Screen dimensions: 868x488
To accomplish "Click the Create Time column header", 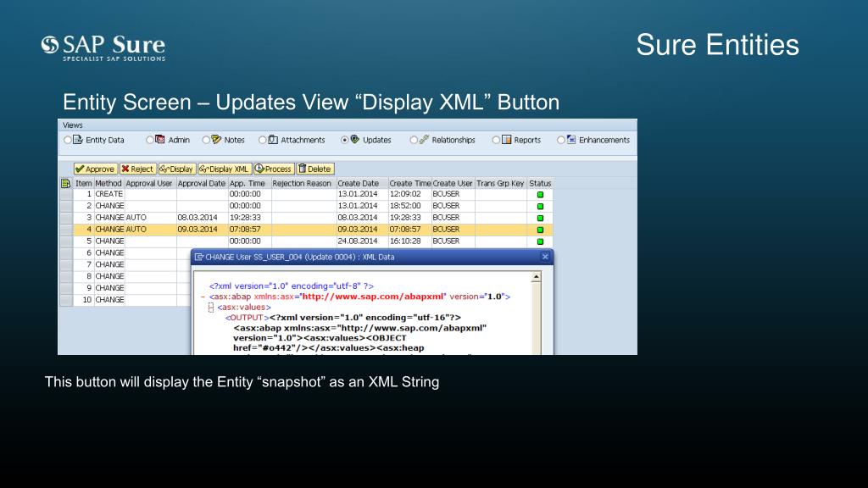I will point(409,183).
